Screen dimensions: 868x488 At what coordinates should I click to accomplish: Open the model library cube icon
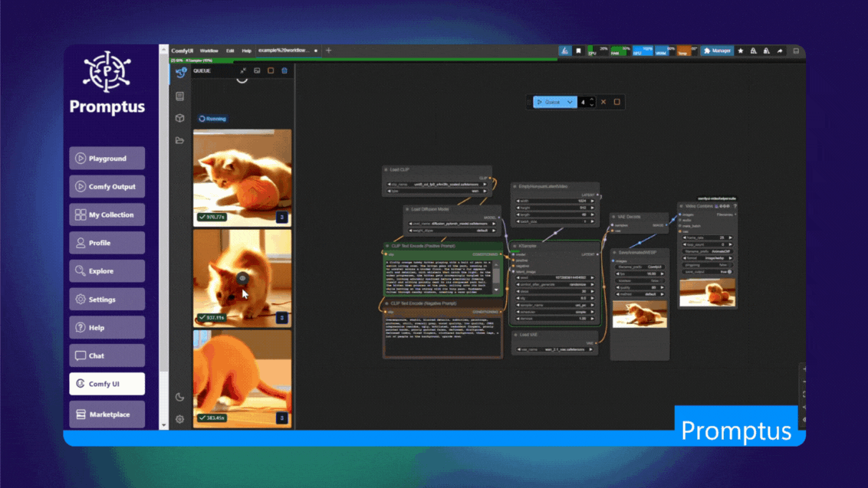point(179,119)
